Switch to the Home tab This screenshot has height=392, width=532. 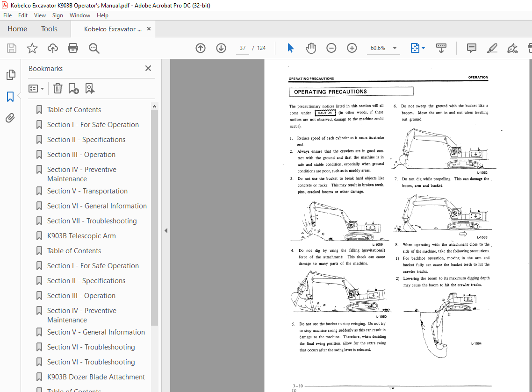click(x=17, y=29)
